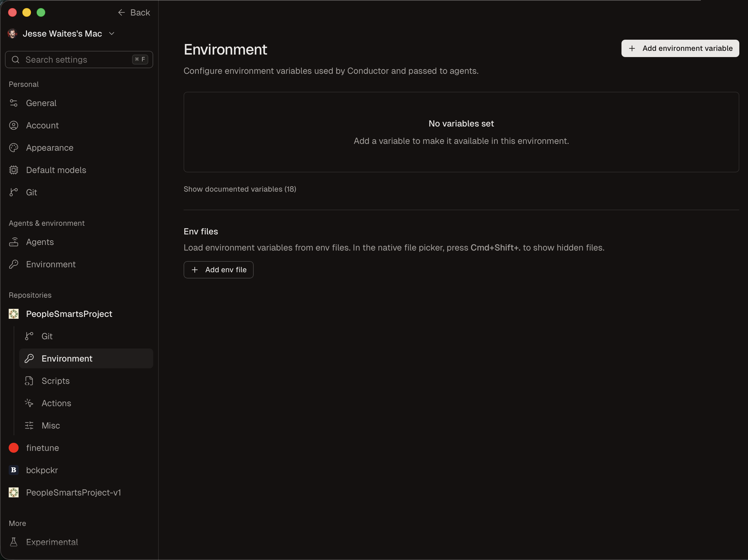748x560 pixels.
Task: Click the plus icon on Add env file
Action: [195, 270]
